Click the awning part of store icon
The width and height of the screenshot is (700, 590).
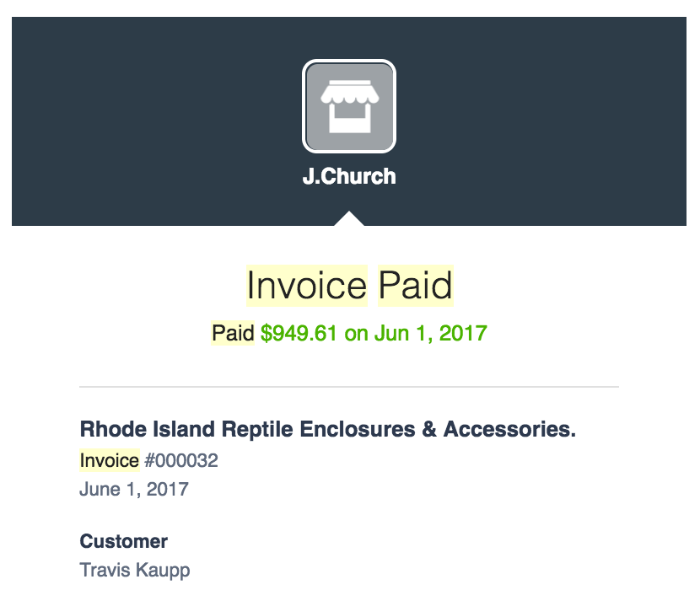349,92
